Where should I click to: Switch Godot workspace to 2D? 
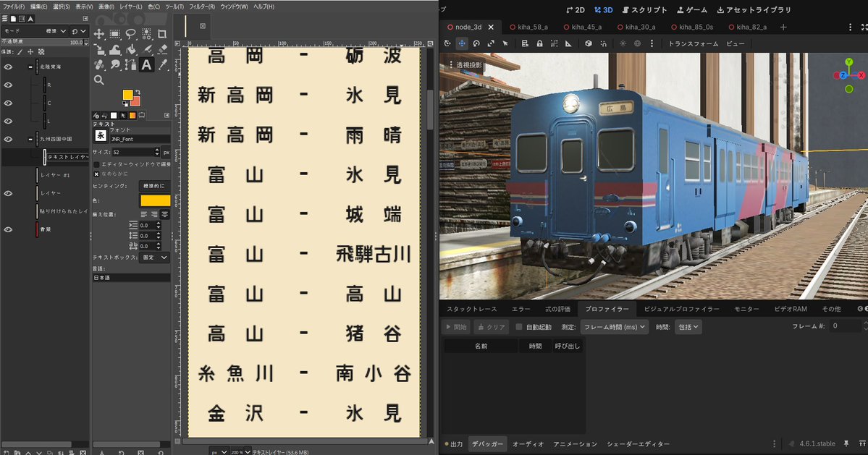pos(575,10)
